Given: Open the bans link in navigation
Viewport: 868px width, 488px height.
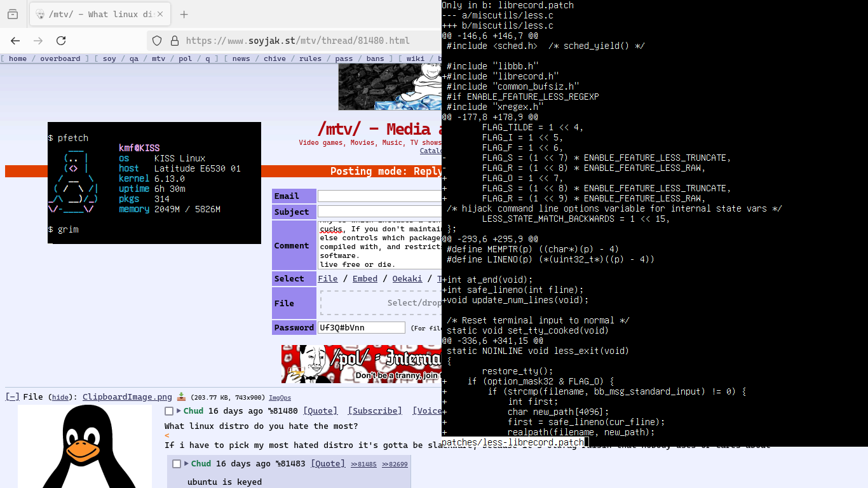Looking at the screenshot, I should click(375, 58).
